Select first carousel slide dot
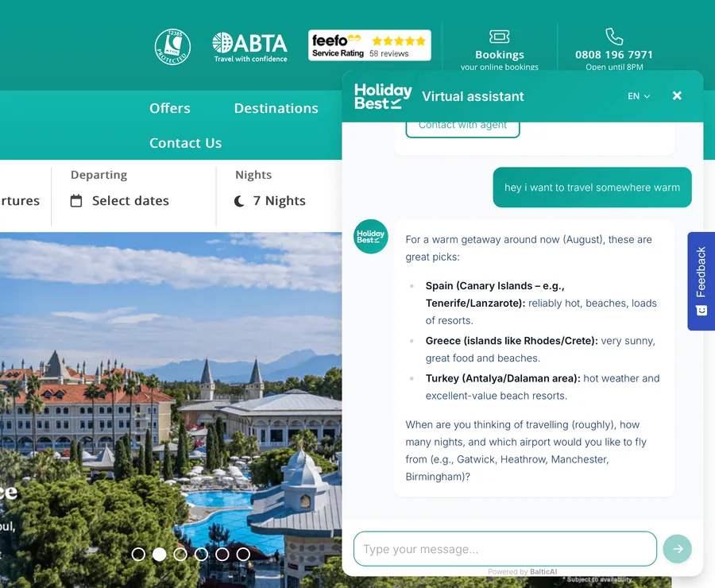The height and width of the screenshot is (588, 715). click(138, 555)
